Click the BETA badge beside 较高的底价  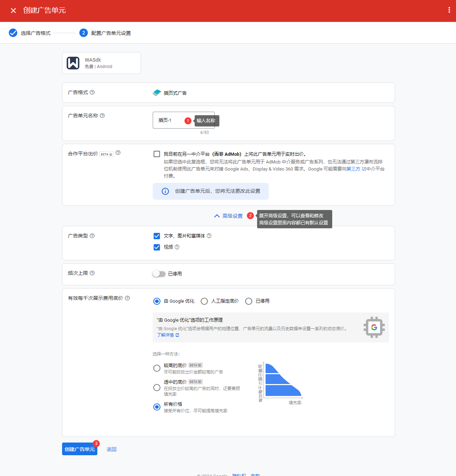[x=195, y=365]
